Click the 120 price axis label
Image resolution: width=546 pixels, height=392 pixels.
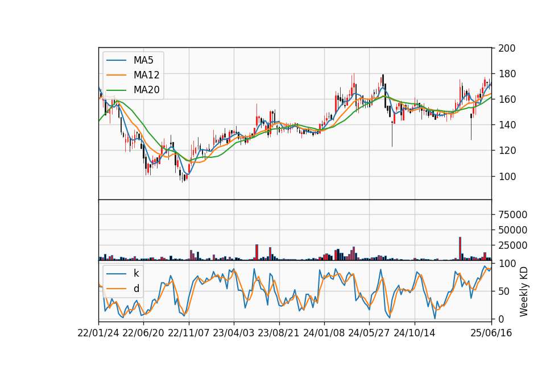coord(507,151)
